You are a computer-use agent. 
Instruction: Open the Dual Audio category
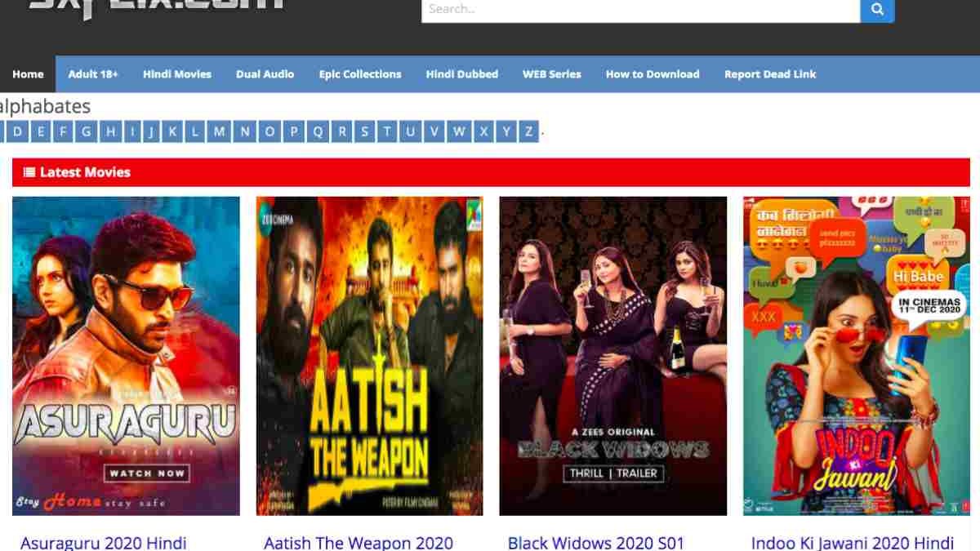tap(265, 74)
